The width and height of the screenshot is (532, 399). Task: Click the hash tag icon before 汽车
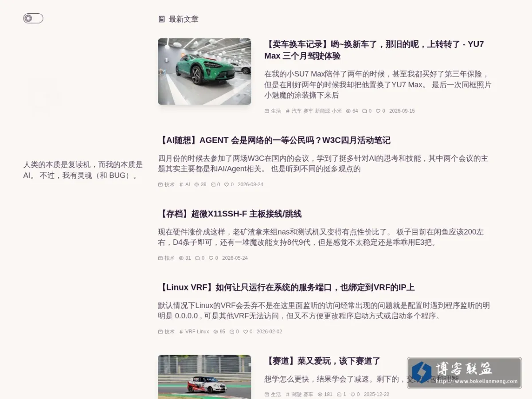[x=287, y=111]
